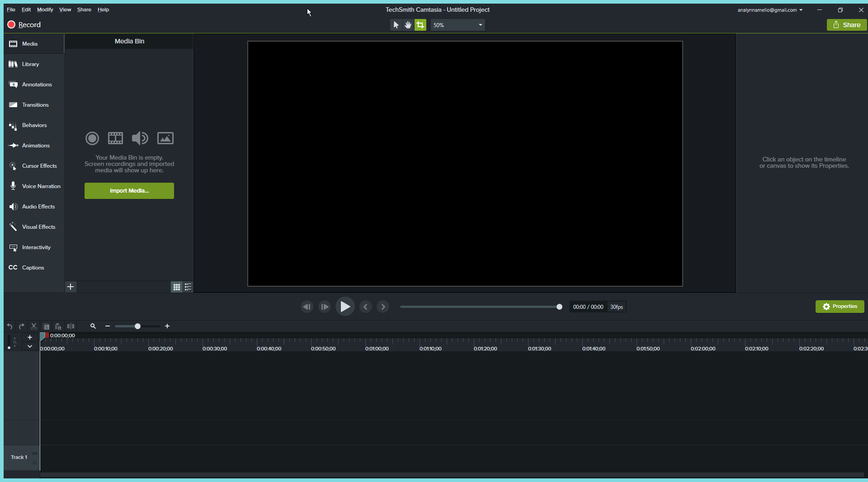Click the timeline zoom slider handle
Viewport: 868px width, 482px height.
pyautogui.click(x=137, y=326)
